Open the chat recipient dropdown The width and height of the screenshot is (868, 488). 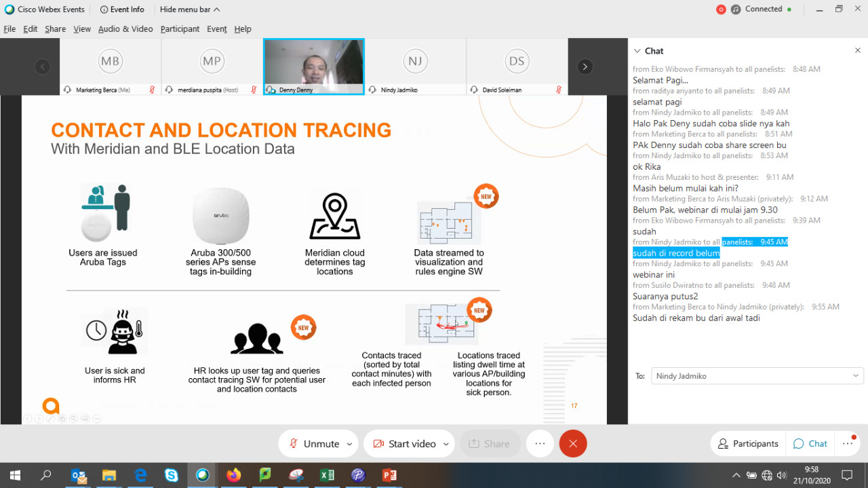[x=757, y=376]
